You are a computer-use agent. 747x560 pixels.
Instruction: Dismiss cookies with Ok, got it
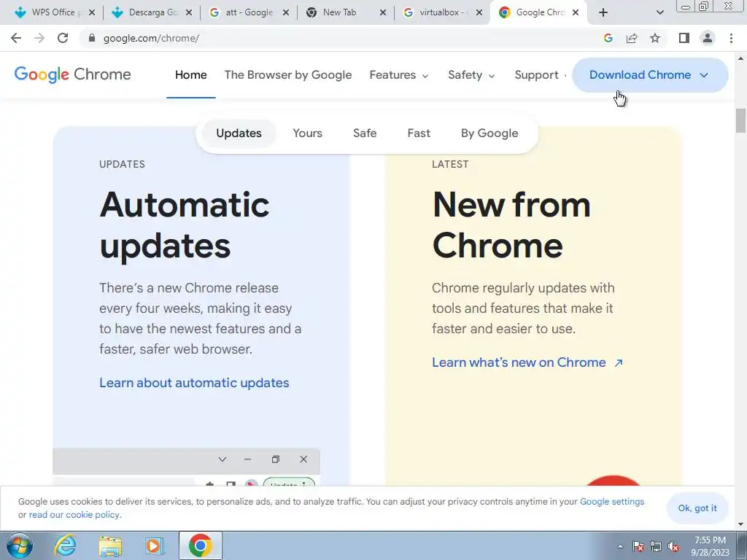click(x=697, y=508)
